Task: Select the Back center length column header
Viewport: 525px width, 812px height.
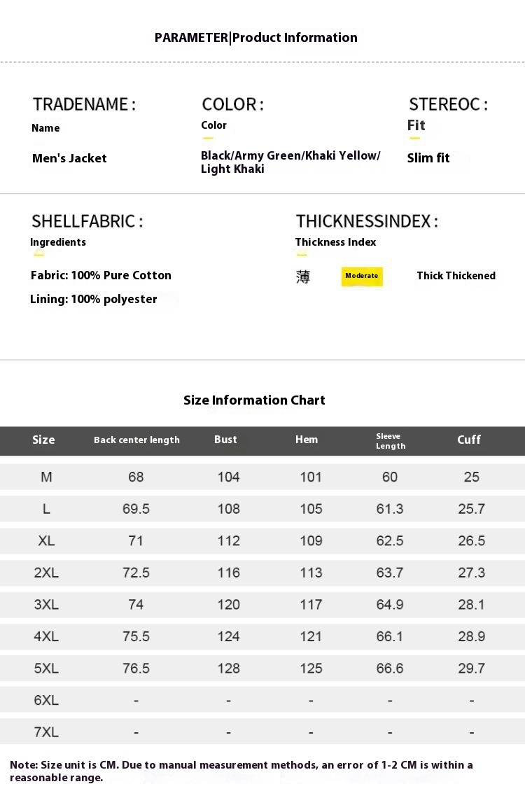Action: pos(136,440)
